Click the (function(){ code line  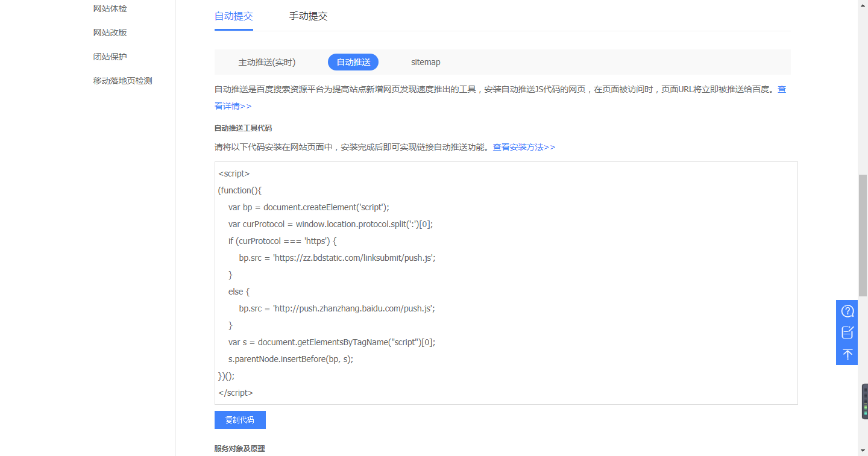click(240, 190)
